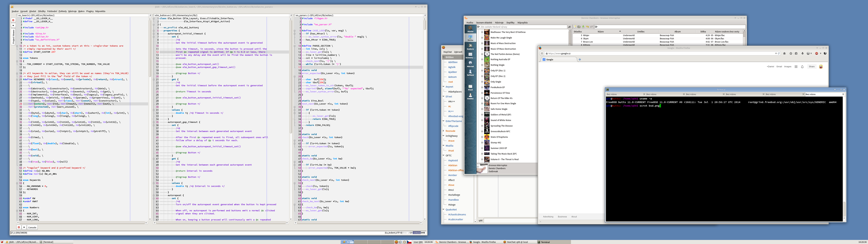
Task: Open Firefox downloads arrow icon
Action: click(802, 53)
